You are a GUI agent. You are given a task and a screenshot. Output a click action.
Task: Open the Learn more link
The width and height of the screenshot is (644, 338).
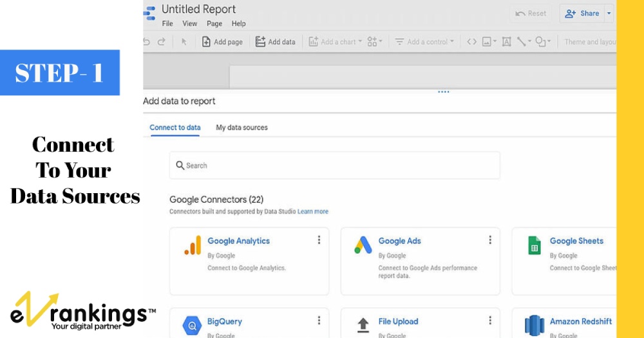313,212
